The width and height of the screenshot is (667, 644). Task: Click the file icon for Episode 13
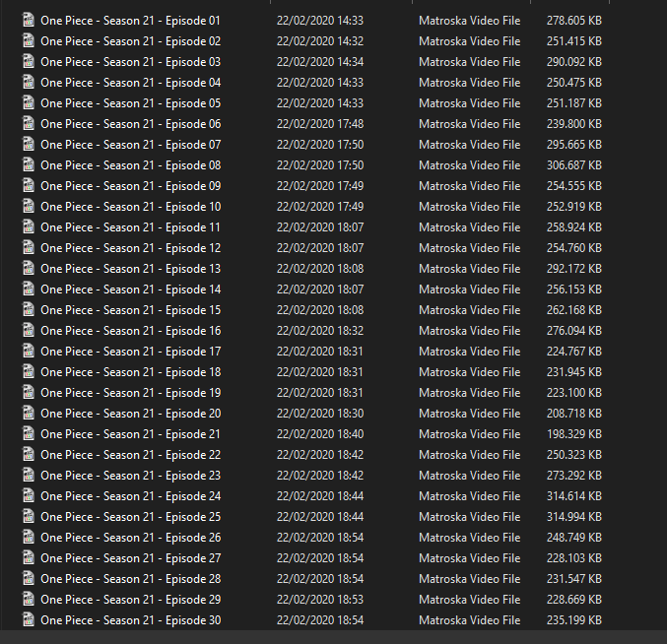point(29,268)
